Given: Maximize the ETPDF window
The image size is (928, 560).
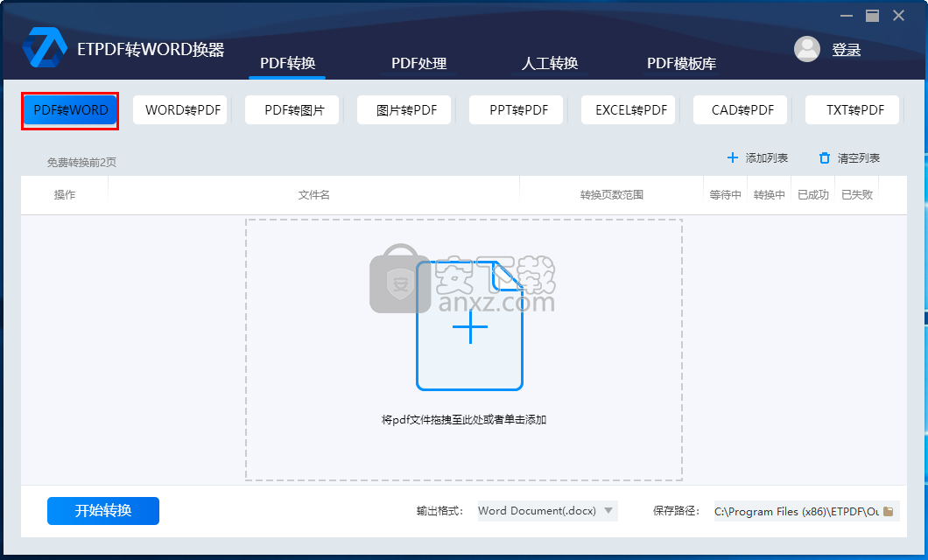Looking at the screenshot, I should pyautogui.click(x=872, y=16).
